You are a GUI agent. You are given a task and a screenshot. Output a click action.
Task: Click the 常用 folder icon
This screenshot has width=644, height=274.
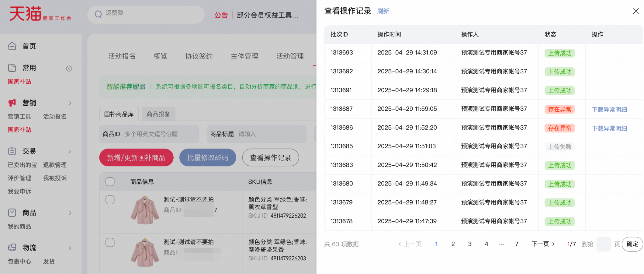point(12,68)
